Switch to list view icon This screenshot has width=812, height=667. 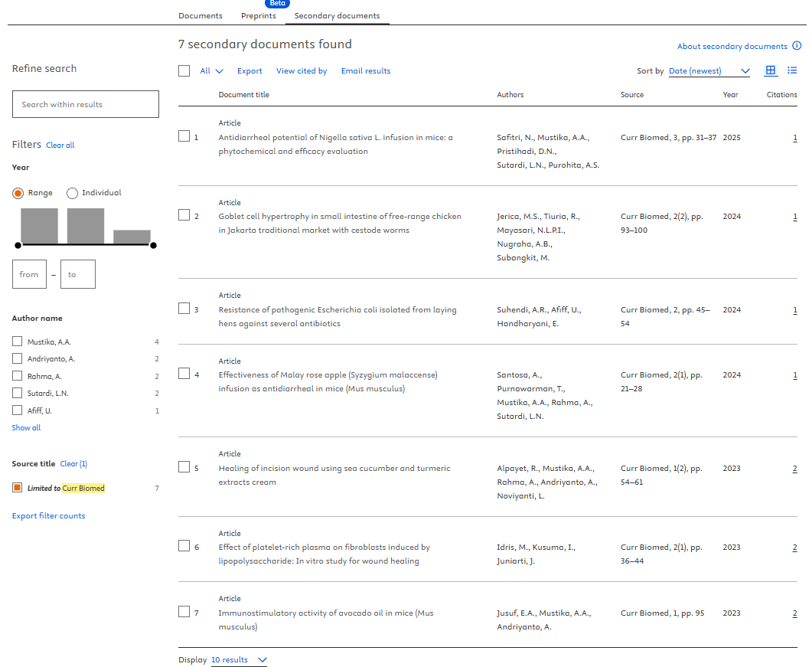coord(792,70)
